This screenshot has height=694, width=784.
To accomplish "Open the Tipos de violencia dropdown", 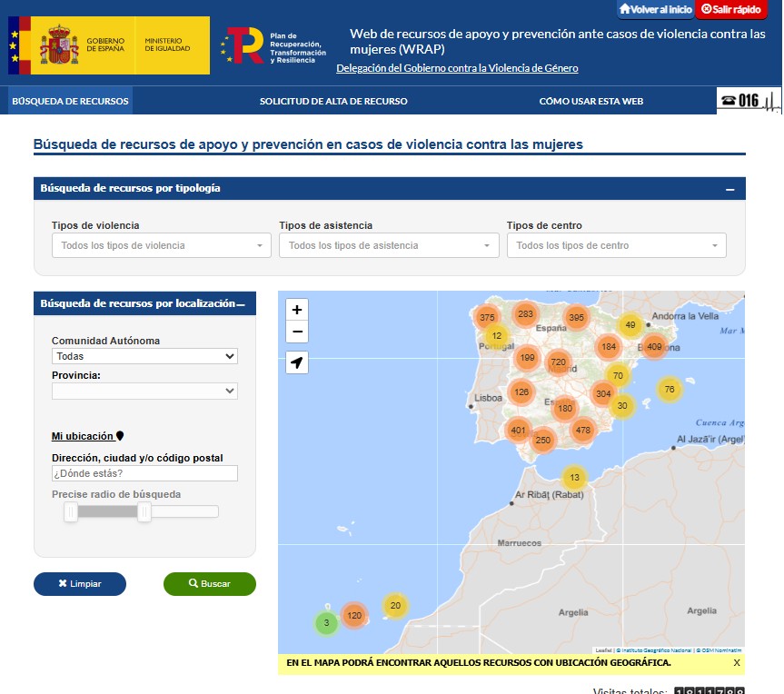I will [162, 245].
